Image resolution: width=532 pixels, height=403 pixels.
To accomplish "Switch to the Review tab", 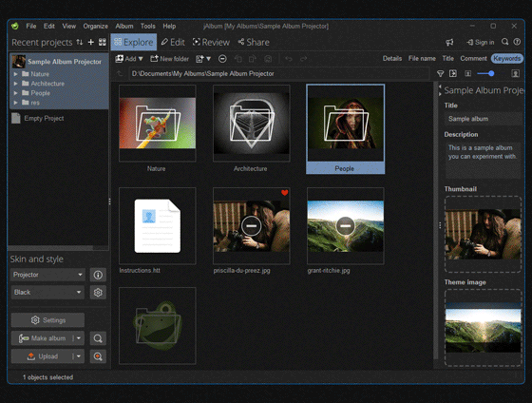I will click(211, 42).
